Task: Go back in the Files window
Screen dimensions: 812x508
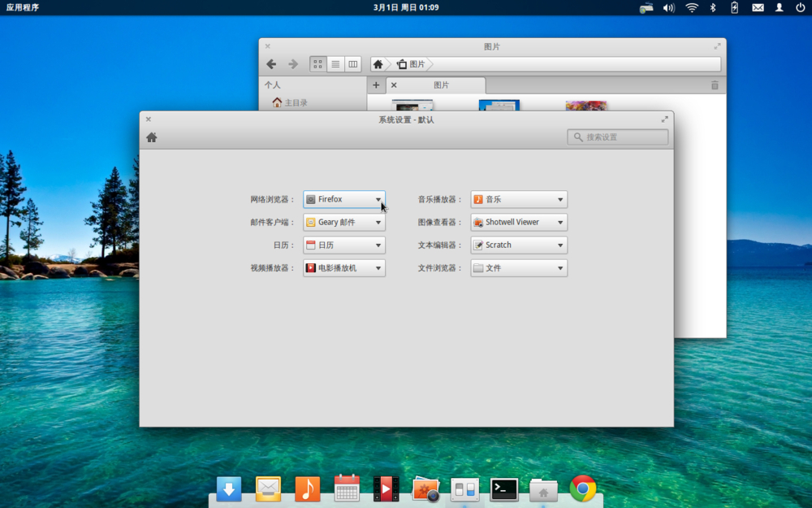Action: (271, 63)
